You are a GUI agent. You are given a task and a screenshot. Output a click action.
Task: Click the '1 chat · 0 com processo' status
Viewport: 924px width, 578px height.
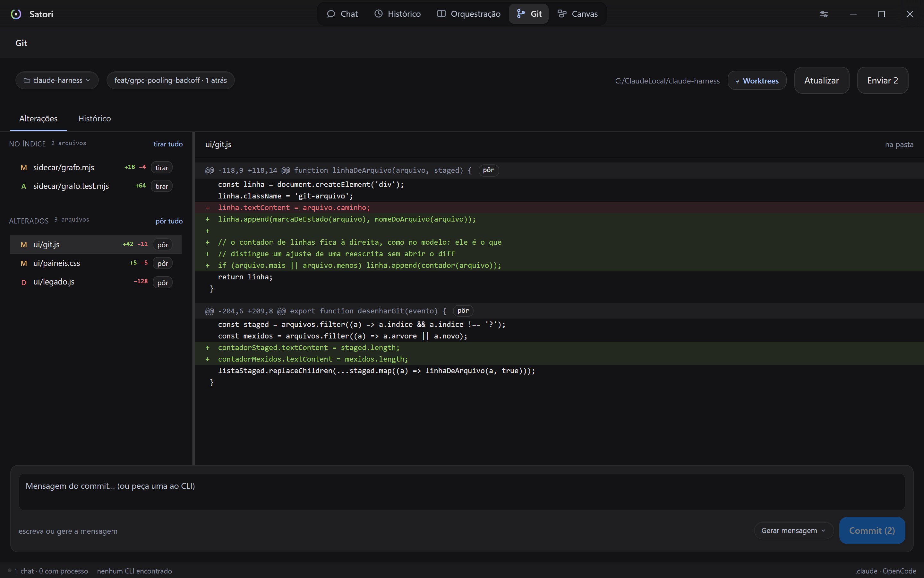52,571
